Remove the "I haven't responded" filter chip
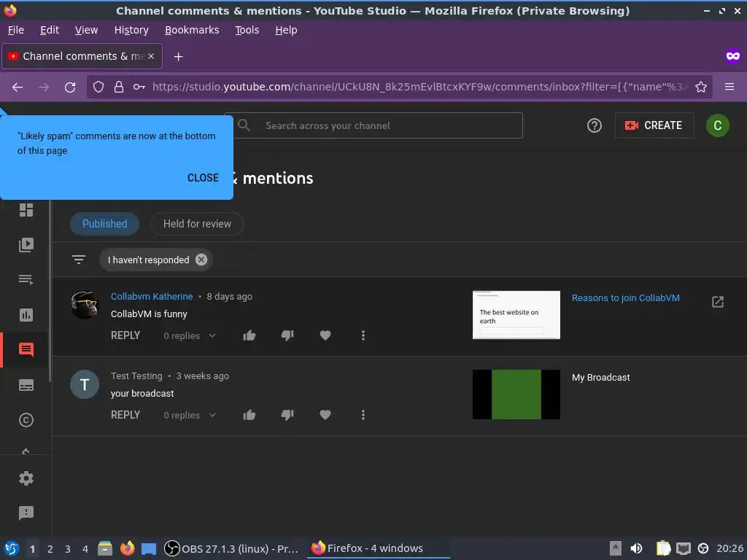Viewport: 747px width, 560px height. [x=201, y=260]
